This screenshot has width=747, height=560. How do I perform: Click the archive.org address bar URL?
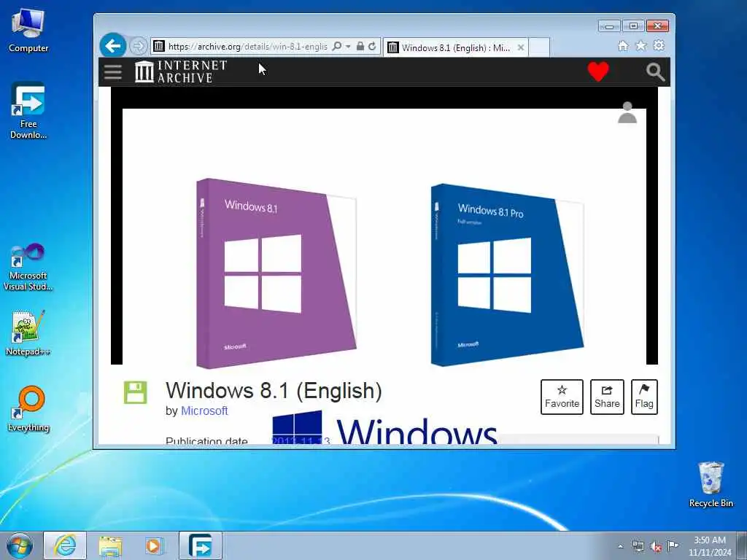tap(248, 47)
